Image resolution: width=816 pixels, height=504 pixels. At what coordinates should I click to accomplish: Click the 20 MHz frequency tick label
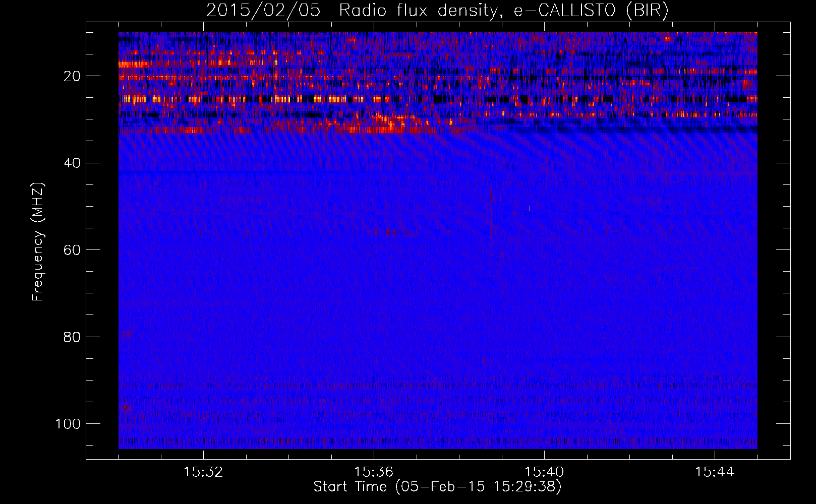tap(72, 76)
